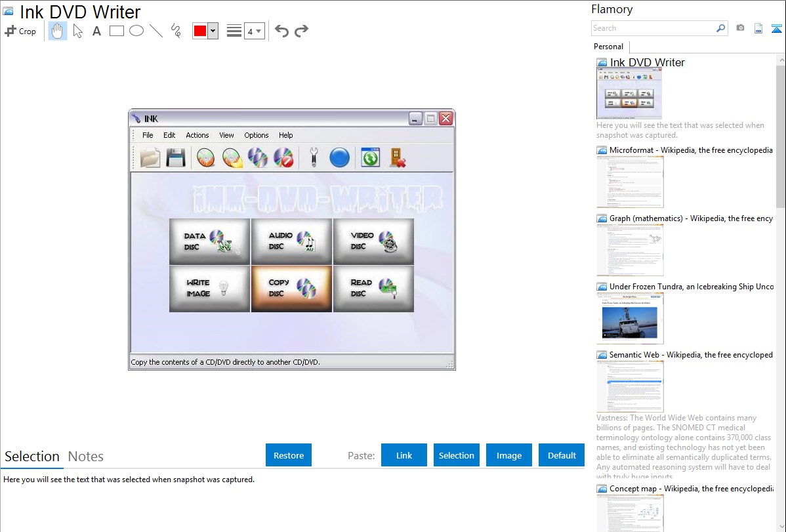Click the floppy disk save icon
786x532 pixels.
176,157
